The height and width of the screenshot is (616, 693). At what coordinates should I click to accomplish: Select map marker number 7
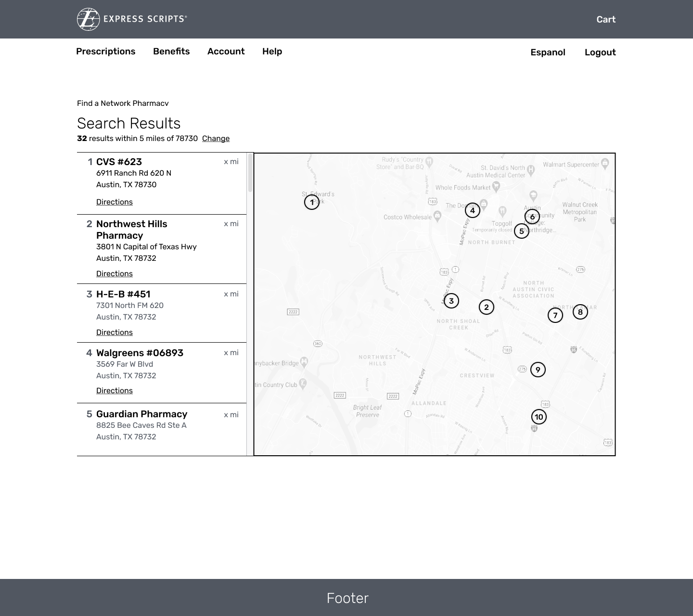click(x=555, y=316)
